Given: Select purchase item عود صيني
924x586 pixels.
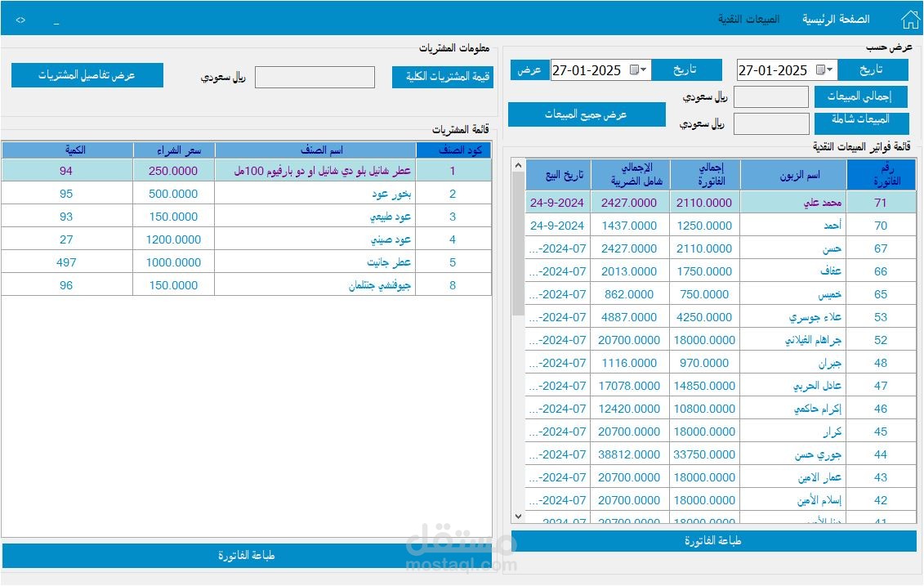Looking at the screenshot, I should click(x=315, y=240).
